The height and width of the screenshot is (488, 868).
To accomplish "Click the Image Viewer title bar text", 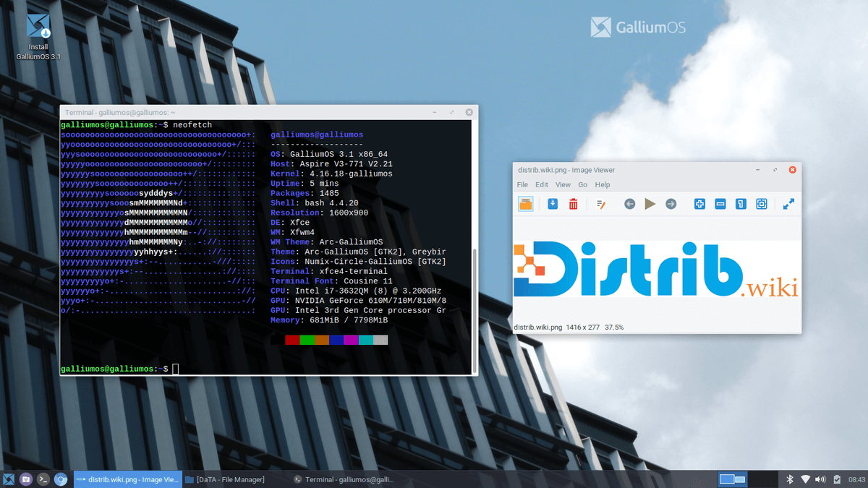I will [x=566, y=170].
